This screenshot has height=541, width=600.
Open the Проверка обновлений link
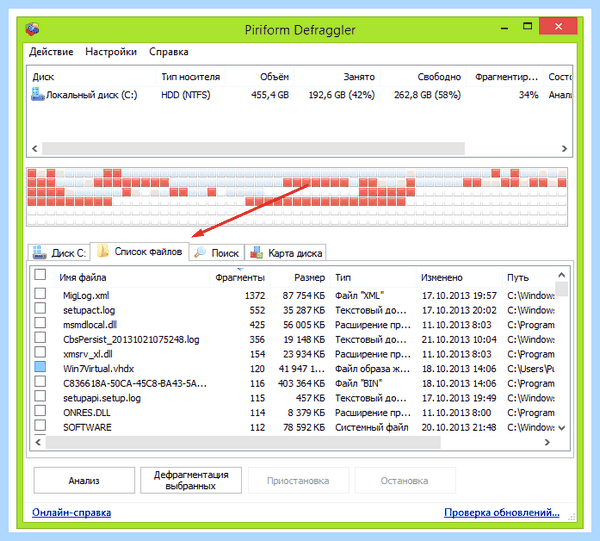502,513
